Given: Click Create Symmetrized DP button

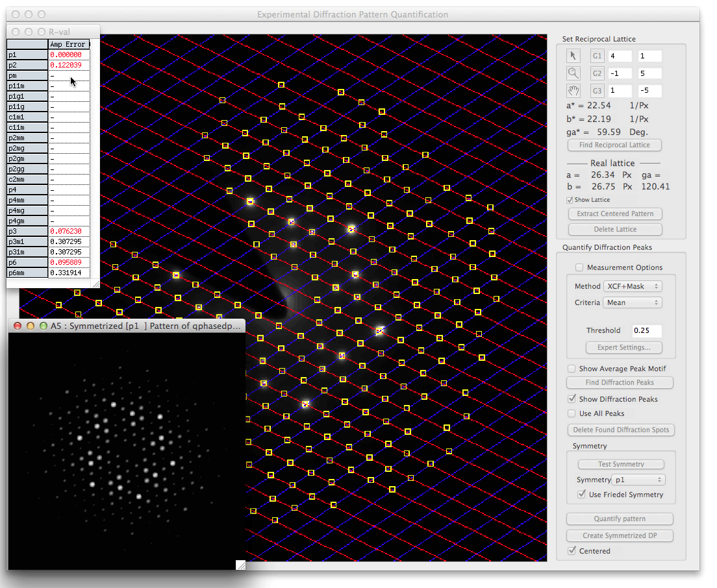Looking at the screenshot, I should point(620,535).
